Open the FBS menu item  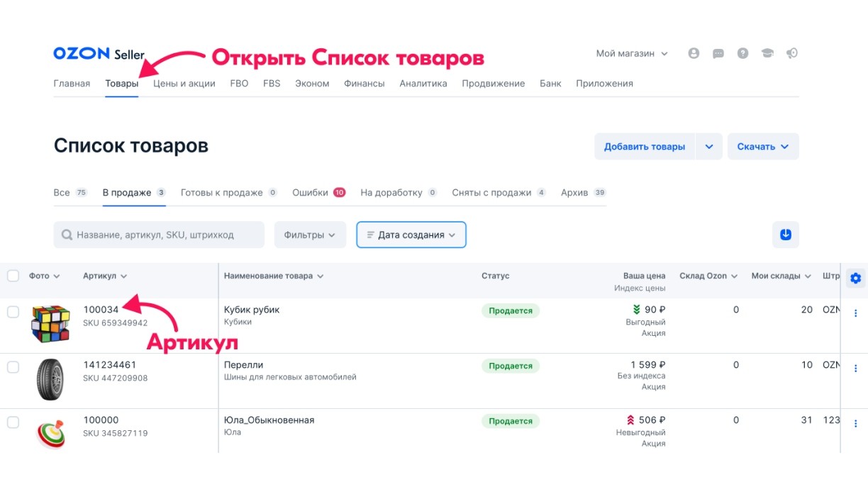pyautogui.click(x=272, y=84)
